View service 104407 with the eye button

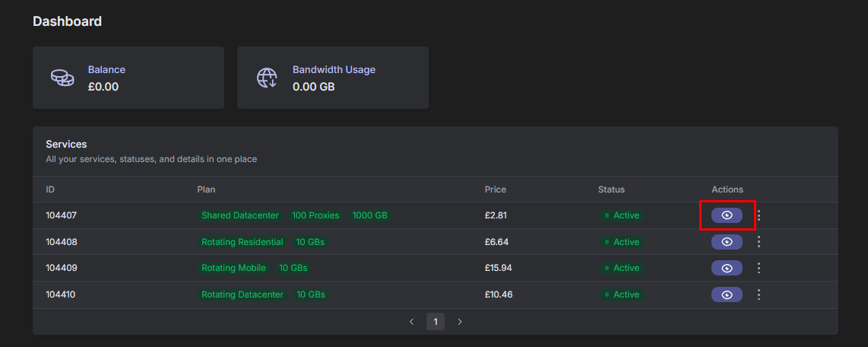tap(727, 215)
